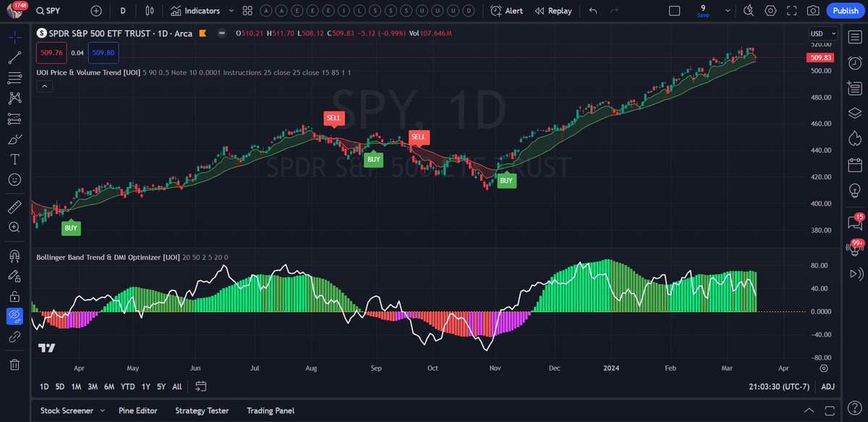Open the forecasting and measurement tools
This screenshot has width=868, height=422.
pyautogui.click(x=14, y=119)
